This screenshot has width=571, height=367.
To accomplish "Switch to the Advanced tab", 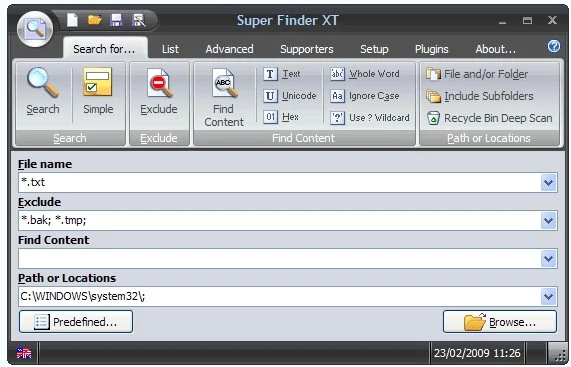I will click(x=229, y=49).
